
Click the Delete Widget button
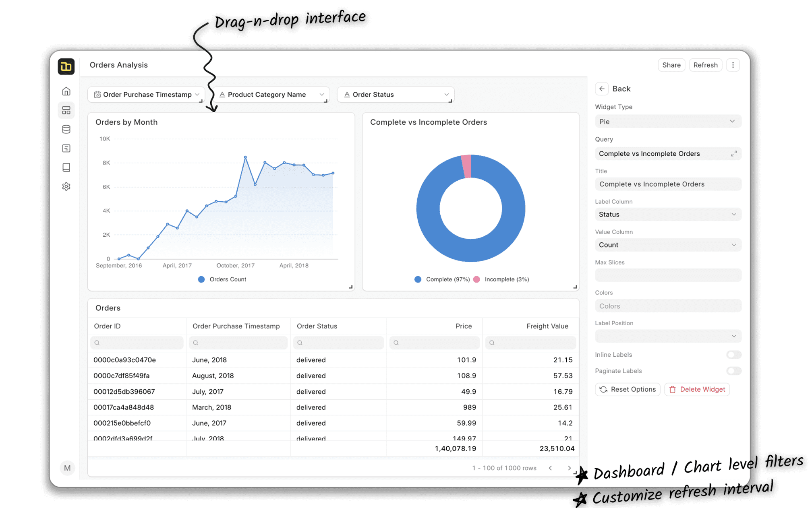click(697, 389)
